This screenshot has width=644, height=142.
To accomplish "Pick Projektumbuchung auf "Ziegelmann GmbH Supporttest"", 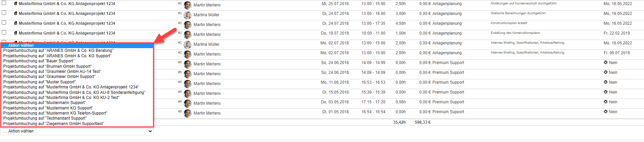I will [54, 124].
